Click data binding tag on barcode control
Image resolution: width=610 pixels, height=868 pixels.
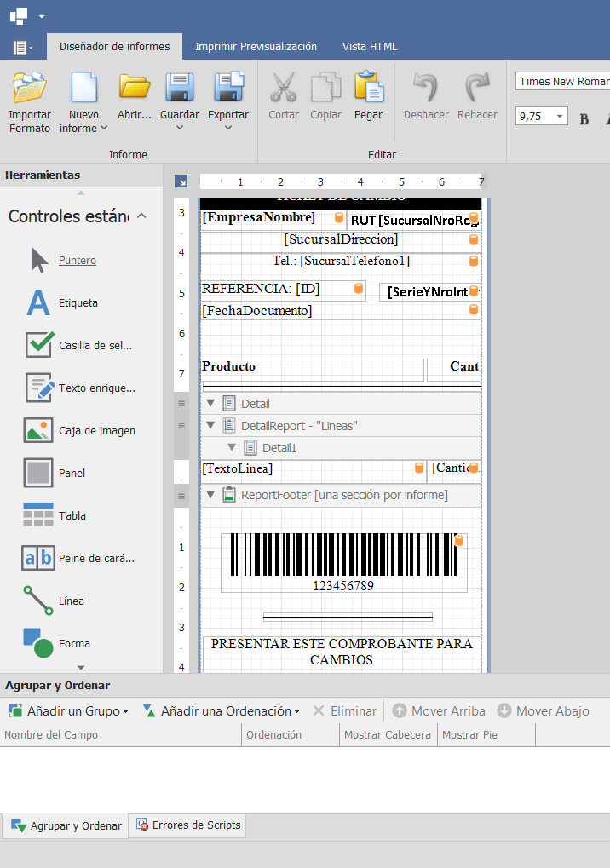click(x=459, y=541)
